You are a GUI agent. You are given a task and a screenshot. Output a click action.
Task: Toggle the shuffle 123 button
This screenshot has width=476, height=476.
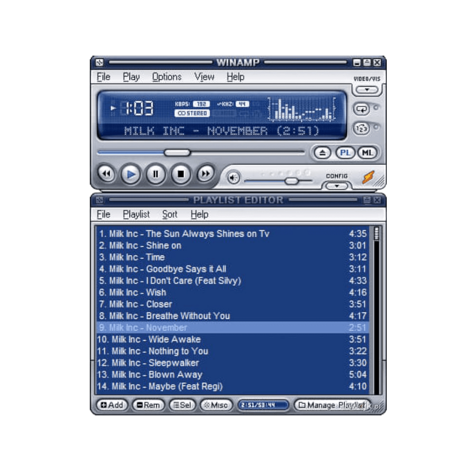coord(362,129)
